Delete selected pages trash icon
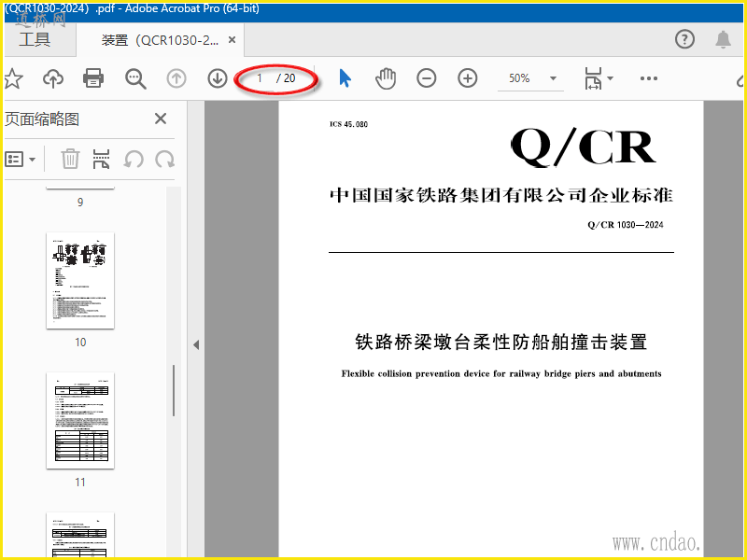The height and width of the screenshot is (560, 747). pos(70,159)
